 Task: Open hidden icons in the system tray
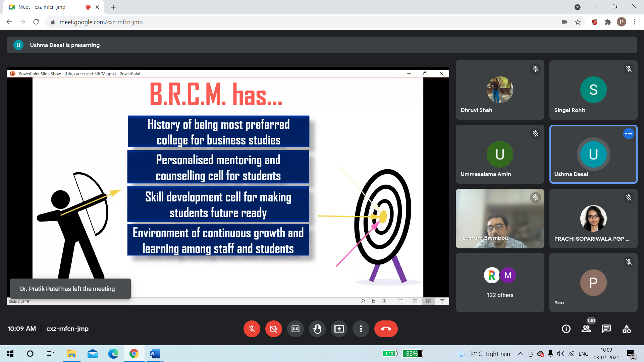pos(520,354)
